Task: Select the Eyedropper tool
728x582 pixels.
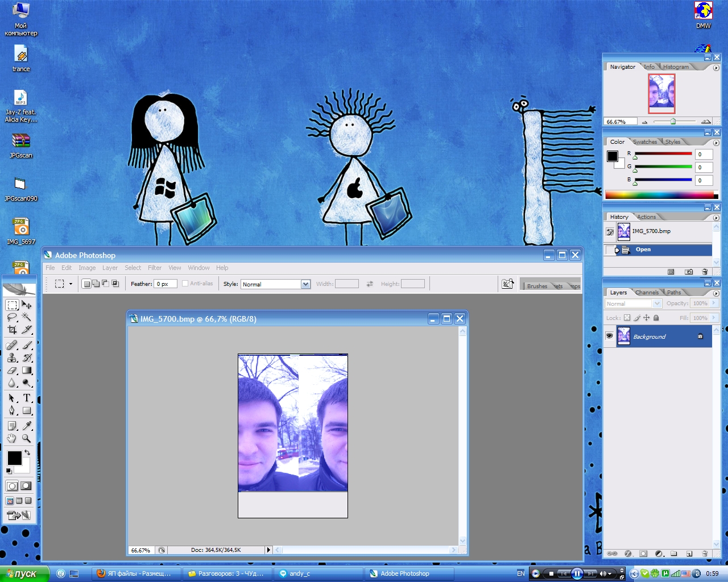Action: (27, 425)
